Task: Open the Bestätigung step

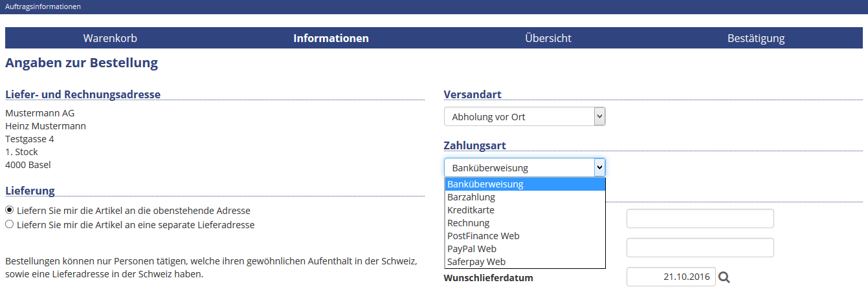Action: pos(756,38)
